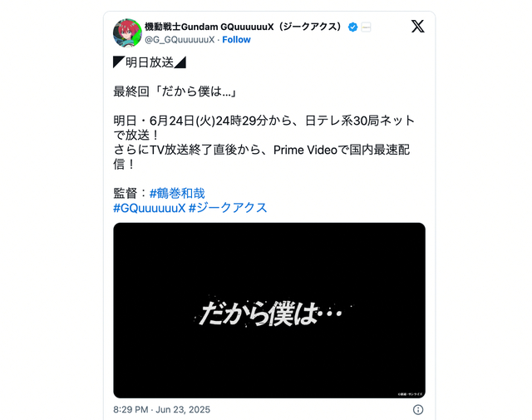Click the copyright notice in image corner
Screen dimensions: 532x420
[x=410, y=394]
